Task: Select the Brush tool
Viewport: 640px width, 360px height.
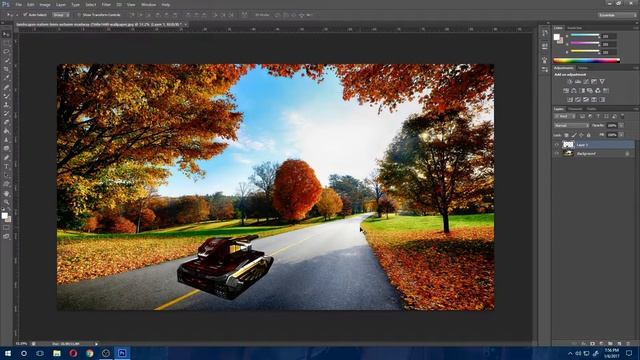Action: 6,96
